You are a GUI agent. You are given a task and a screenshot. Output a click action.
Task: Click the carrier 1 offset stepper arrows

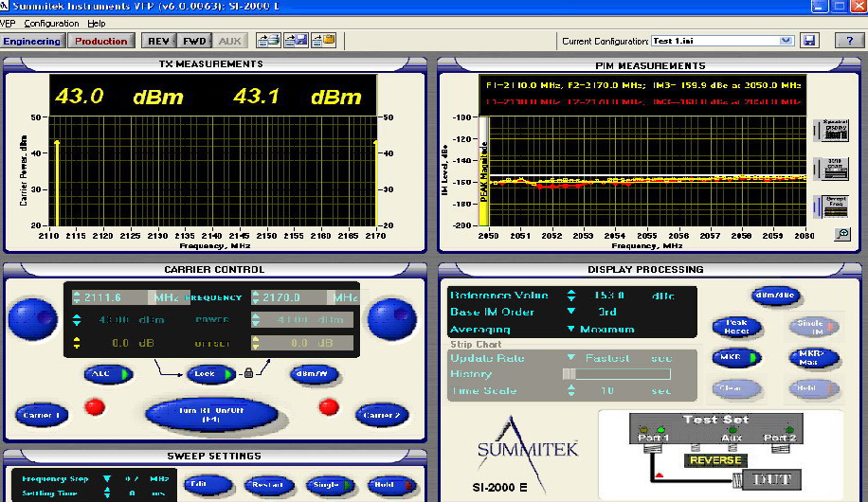(x=77, y=343)
